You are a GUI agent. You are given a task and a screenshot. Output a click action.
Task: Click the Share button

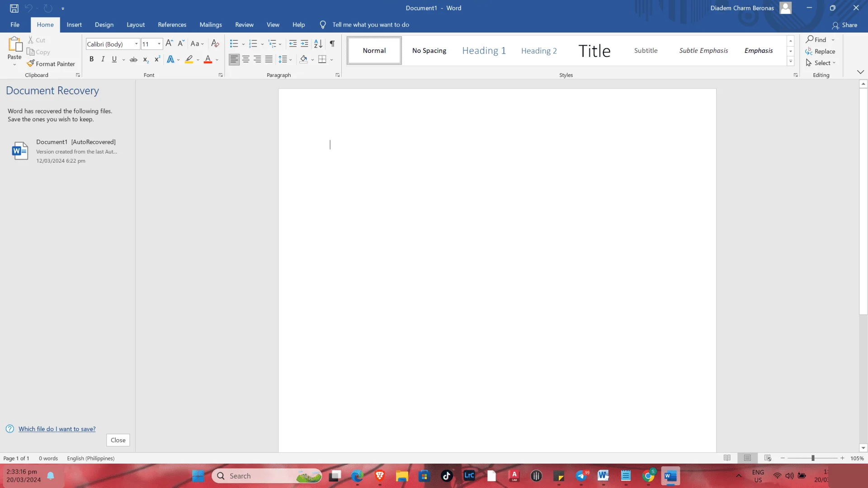click(844, 25)
